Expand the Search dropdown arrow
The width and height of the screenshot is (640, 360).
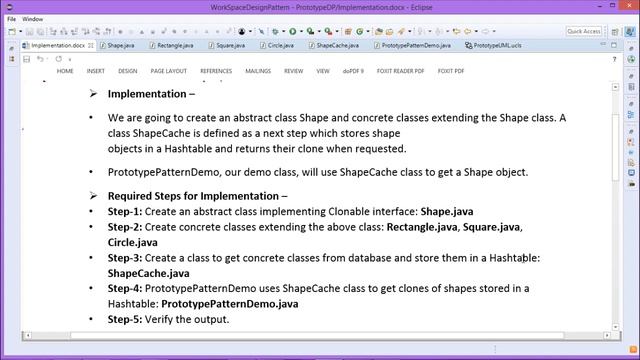pos(409,31)
